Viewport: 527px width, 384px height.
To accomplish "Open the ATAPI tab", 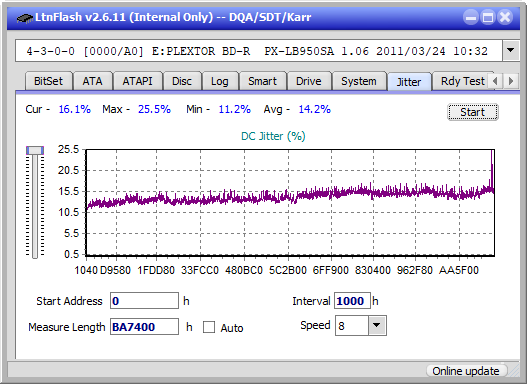I will pos(137,81).
